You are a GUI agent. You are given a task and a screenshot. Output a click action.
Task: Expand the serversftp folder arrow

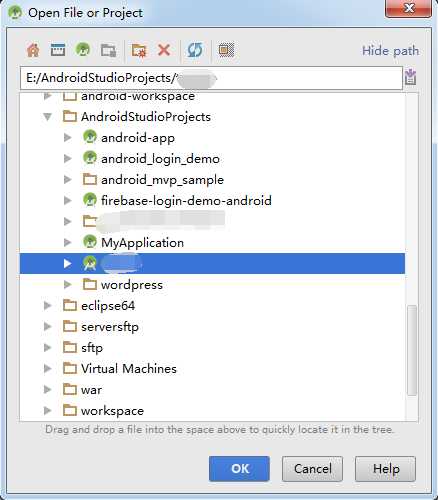tap(48, 326)
